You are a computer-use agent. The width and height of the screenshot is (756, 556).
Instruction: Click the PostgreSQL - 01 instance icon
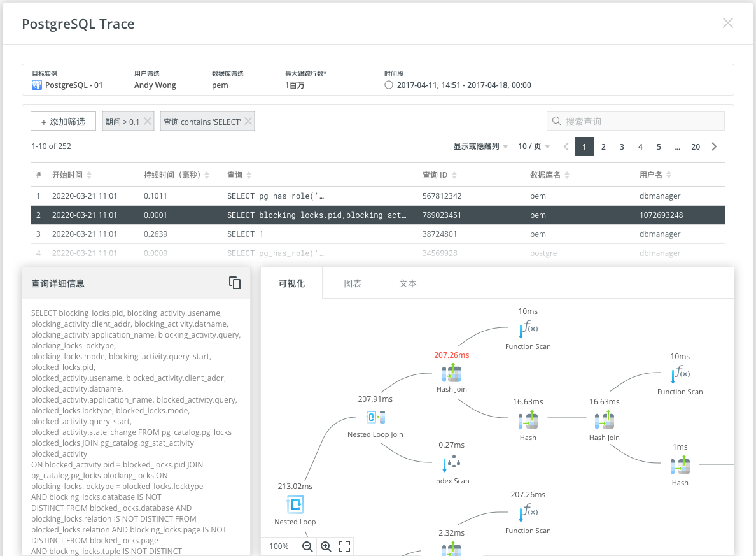[x=37, y=85]
